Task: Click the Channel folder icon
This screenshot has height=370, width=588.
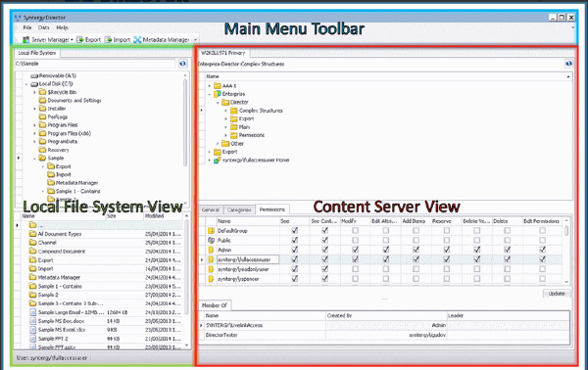Action: (32, 243)
